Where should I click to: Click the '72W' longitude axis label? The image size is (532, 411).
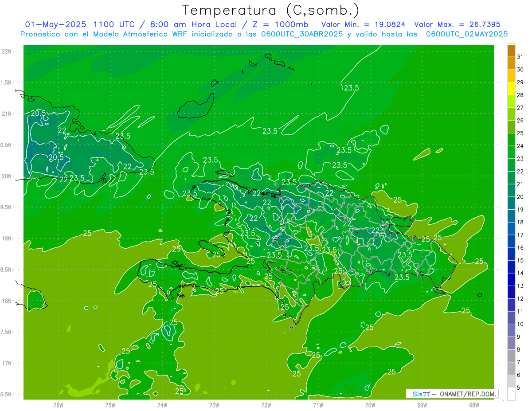point(266,405)
